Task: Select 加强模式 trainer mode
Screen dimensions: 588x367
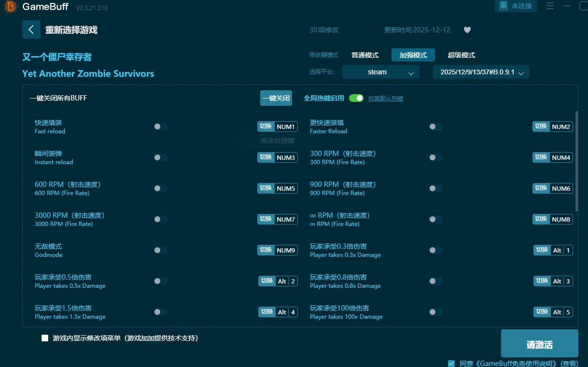Action: (x=413, y=55)
